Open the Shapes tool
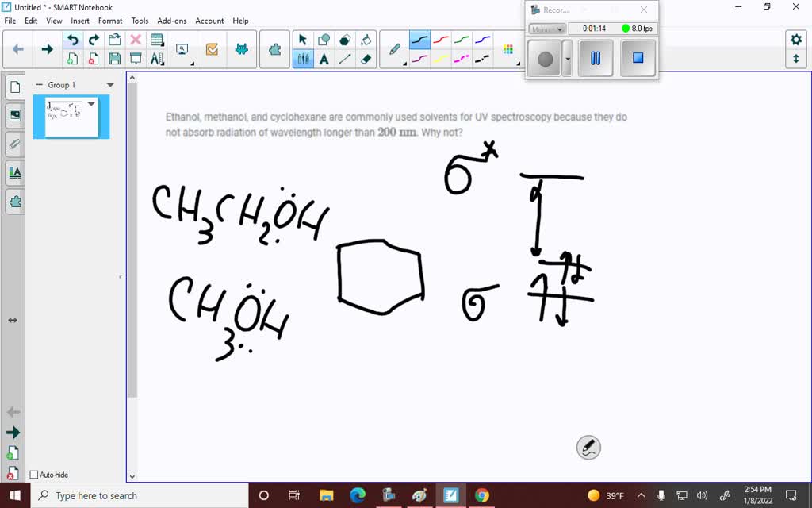This screenshot has height=508, width=812. click(x=322, y=38)
